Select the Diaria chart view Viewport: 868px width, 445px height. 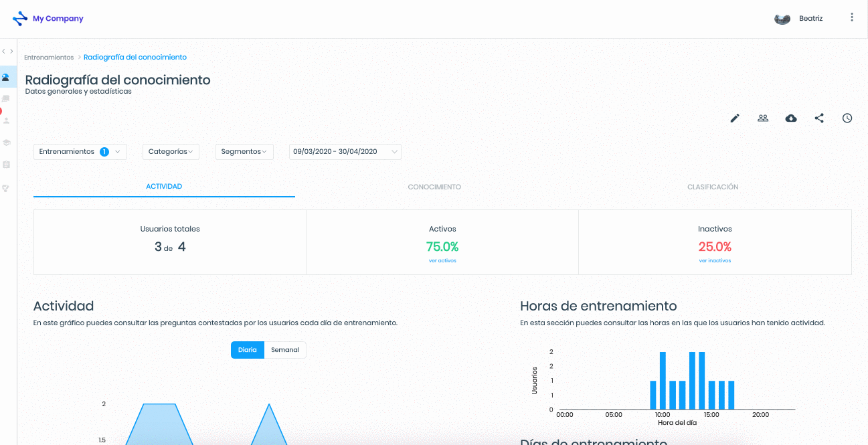pyautogui.click(x=248, y=350)
